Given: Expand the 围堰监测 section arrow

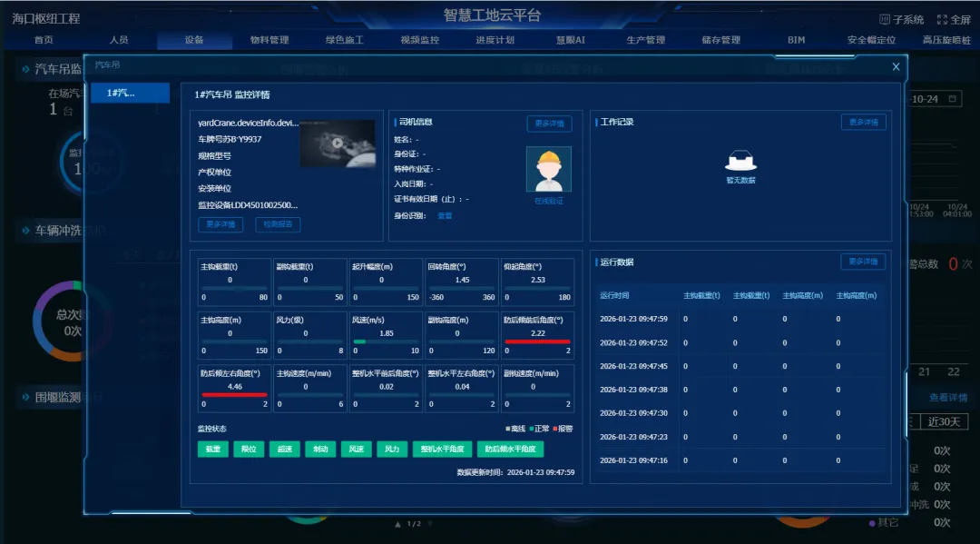Looking at the screenshot, I should tap(25, 397).
